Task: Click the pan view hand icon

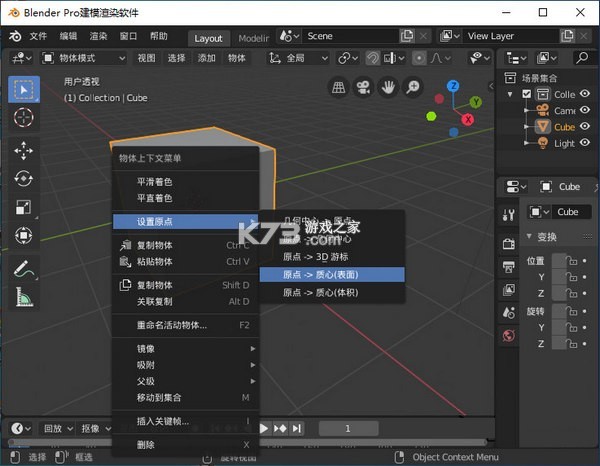Action: coord(388,88)
